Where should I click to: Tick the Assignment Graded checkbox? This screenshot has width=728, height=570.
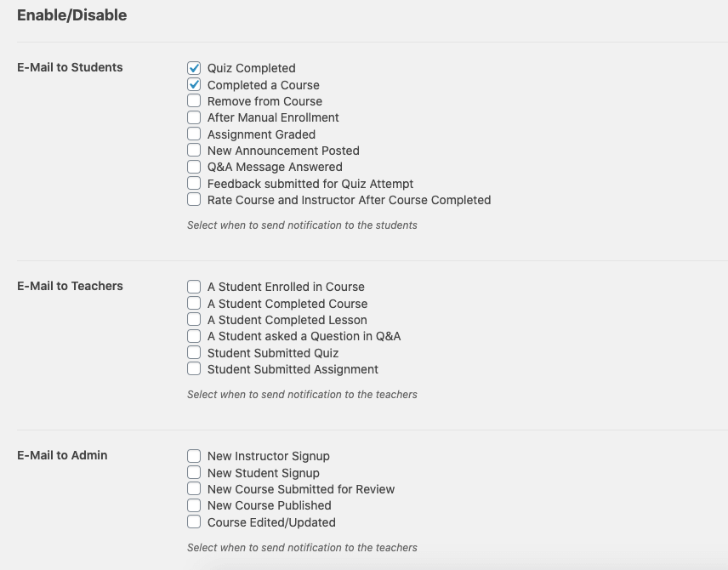pos(194,134)
